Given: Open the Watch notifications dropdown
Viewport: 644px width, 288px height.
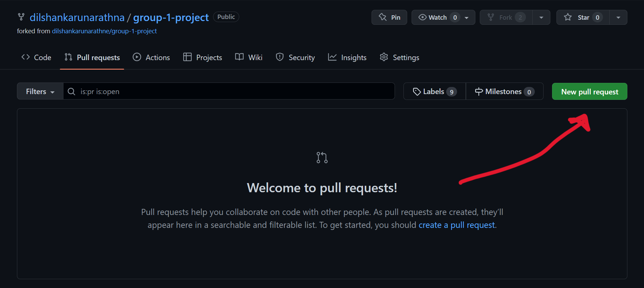Looking at the screenshot, I should click(x=443, y=17).
